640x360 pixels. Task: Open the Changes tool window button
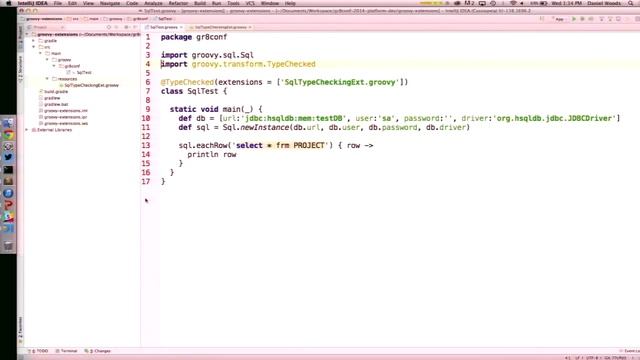(98, 351)
